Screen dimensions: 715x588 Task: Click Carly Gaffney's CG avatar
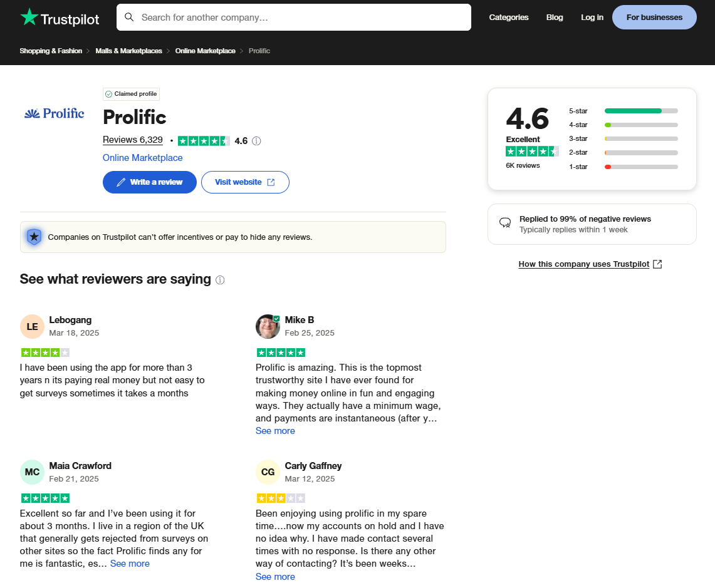pyautogui.click(x=268, y=472)
